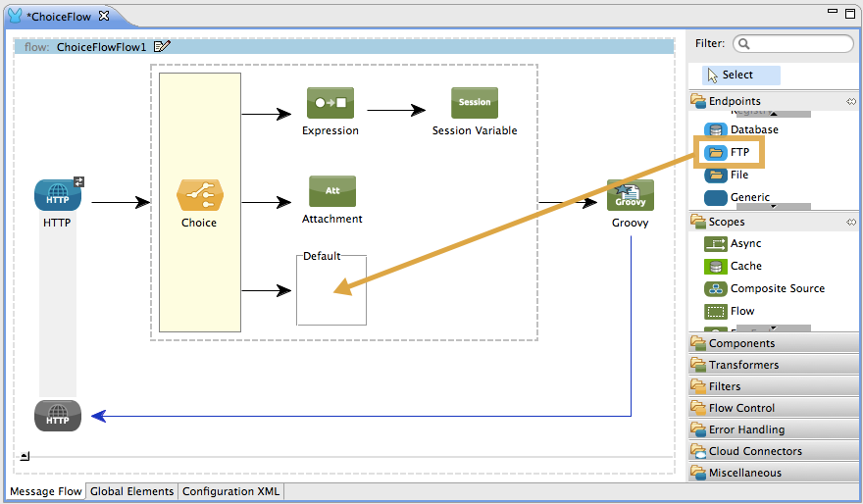Expand the Flow Control palette section
Screen dimensions: 863x504
[741, 408]
